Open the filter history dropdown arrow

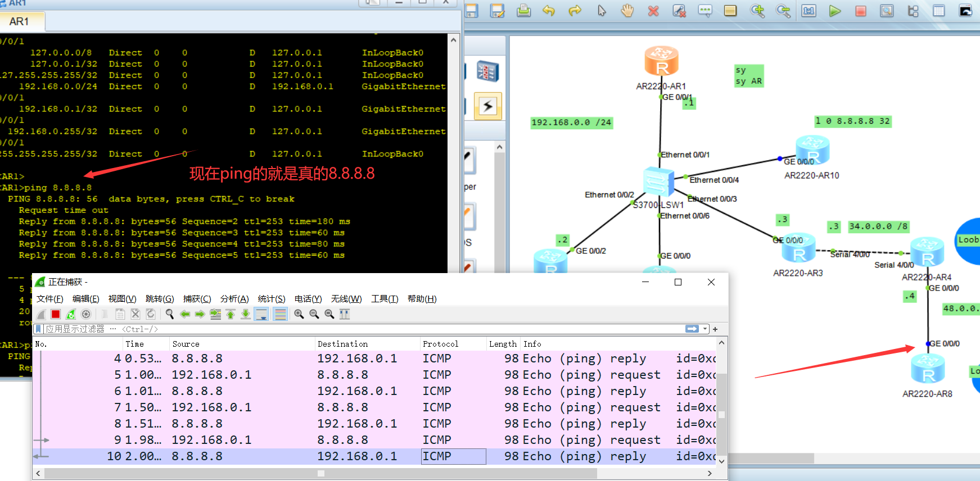click(705, 329)
